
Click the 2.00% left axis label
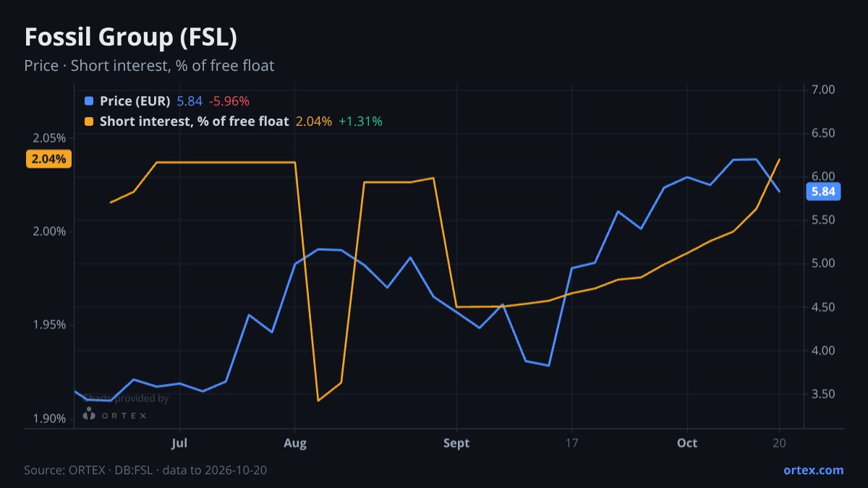(x=51, y=231)
